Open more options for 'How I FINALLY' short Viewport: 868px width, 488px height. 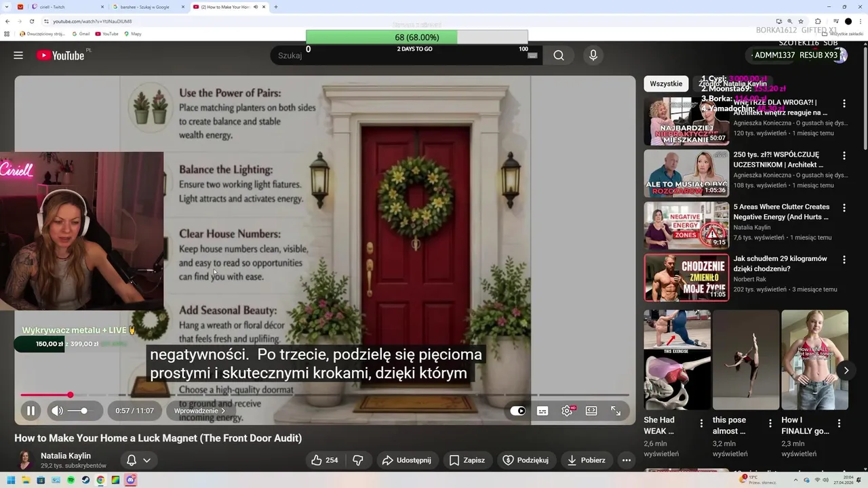839,424
